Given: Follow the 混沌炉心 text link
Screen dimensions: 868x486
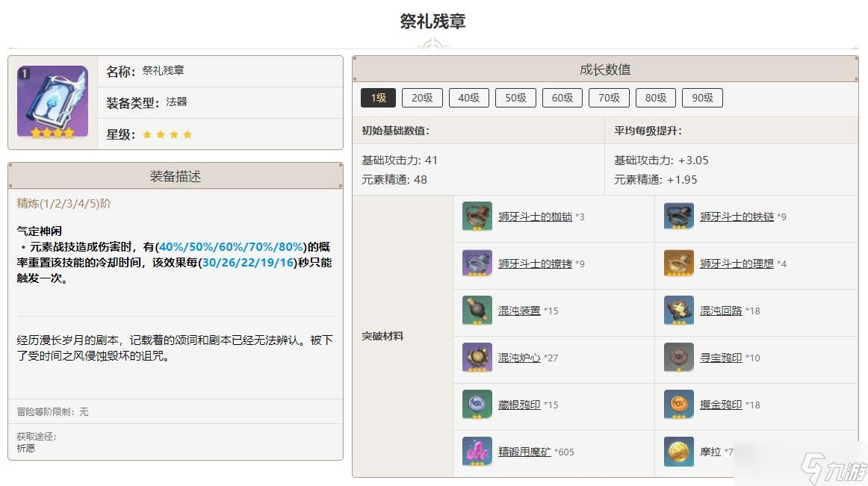Looking at the screenshot, I should point(519,358).
